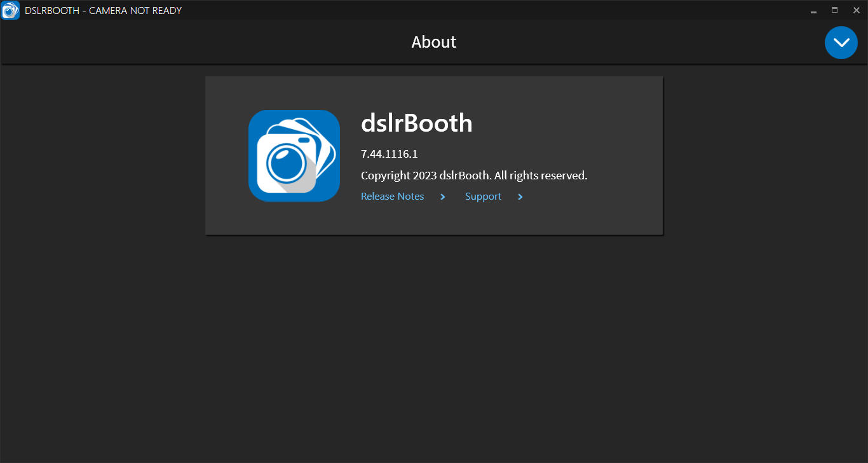Screen dimensions: 868x463
Task: Click the large dslrBooth camera logo
Action: (x=294, y=156)
